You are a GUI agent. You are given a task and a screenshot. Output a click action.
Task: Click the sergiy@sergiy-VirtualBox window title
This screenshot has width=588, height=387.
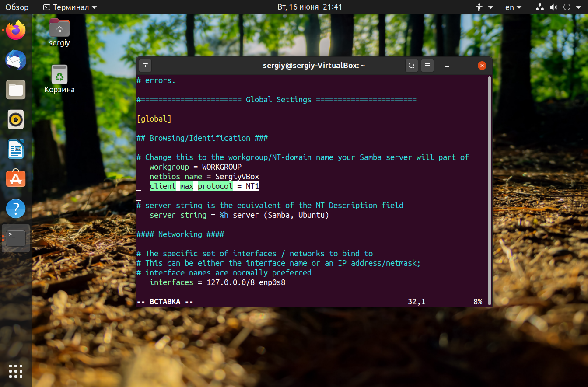[314, 66]
